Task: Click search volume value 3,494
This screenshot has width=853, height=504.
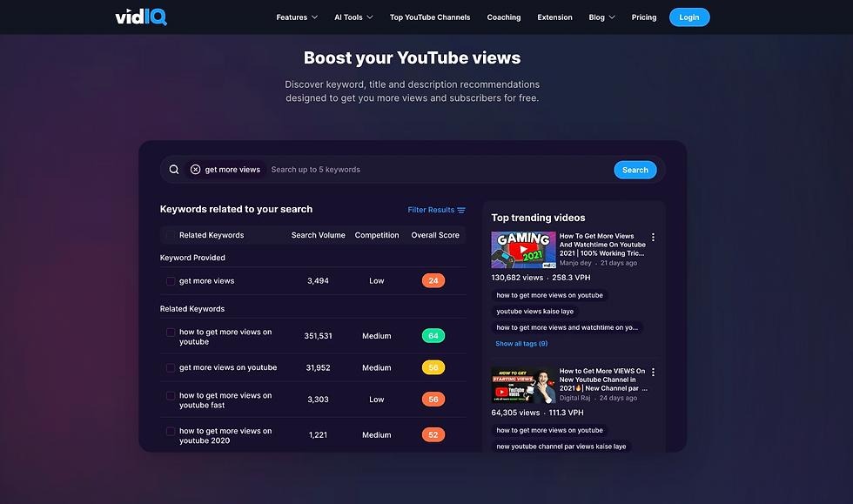Action: (319, 281)
